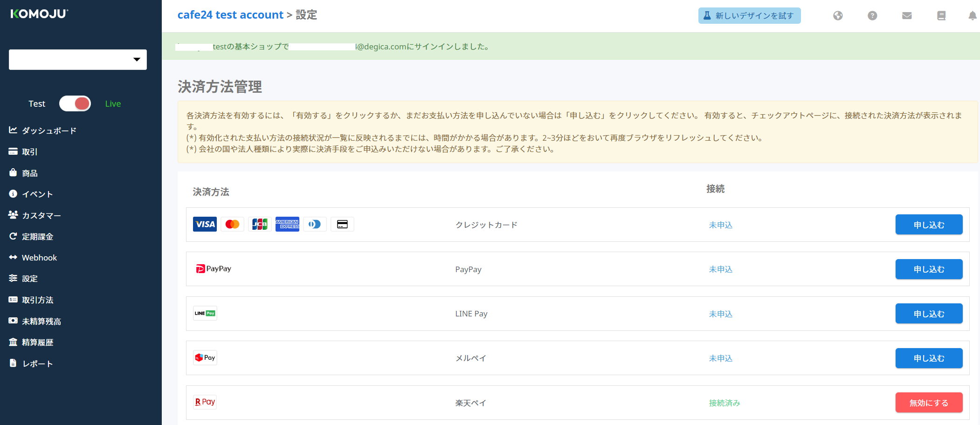Click 新しいデザインを試す button

point(749,16)
